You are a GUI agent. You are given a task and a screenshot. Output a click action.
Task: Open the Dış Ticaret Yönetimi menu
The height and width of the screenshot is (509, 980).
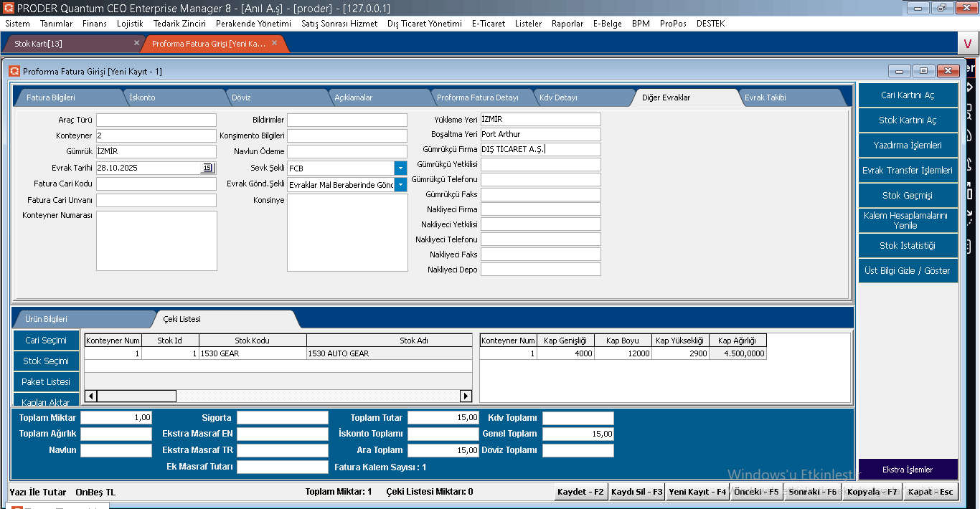424,24
